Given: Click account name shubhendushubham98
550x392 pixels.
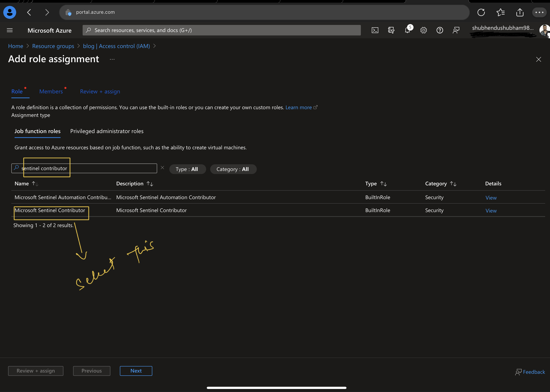Looking at the screenshot, I should (503, 28).
